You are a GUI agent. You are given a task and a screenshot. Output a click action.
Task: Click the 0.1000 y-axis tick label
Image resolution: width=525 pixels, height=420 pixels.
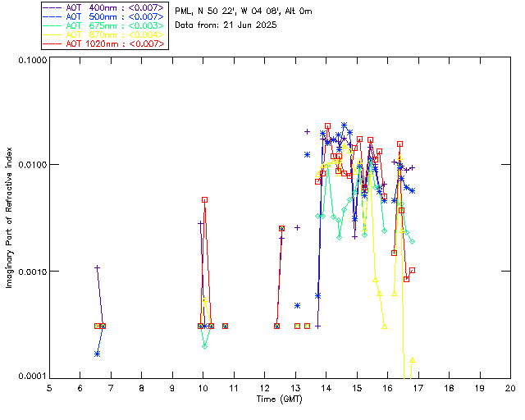(x=30, y=62)
